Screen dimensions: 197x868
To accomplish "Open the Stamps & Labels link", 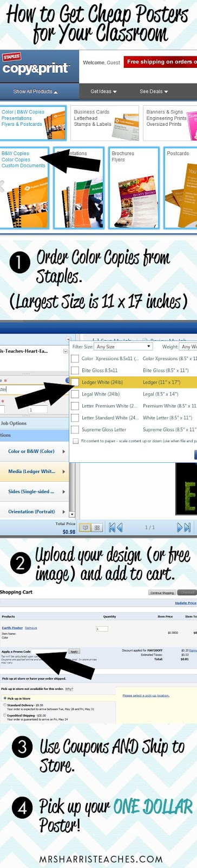I will 93,124.
